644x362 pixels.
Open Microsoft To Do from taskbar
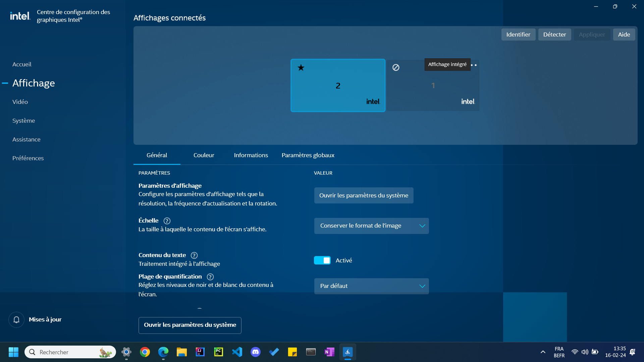[x=274, y=352]
